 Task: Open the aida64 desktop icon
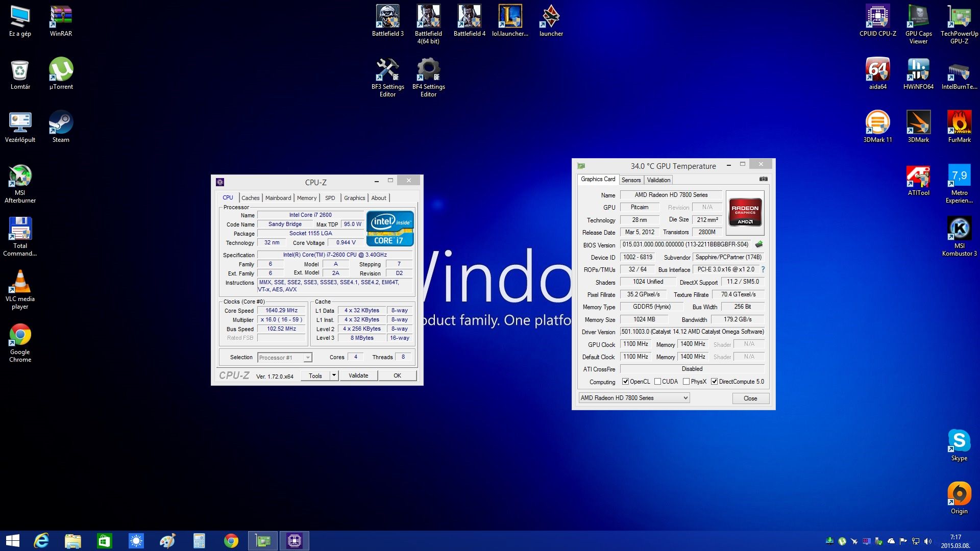[x=877, y=73]
